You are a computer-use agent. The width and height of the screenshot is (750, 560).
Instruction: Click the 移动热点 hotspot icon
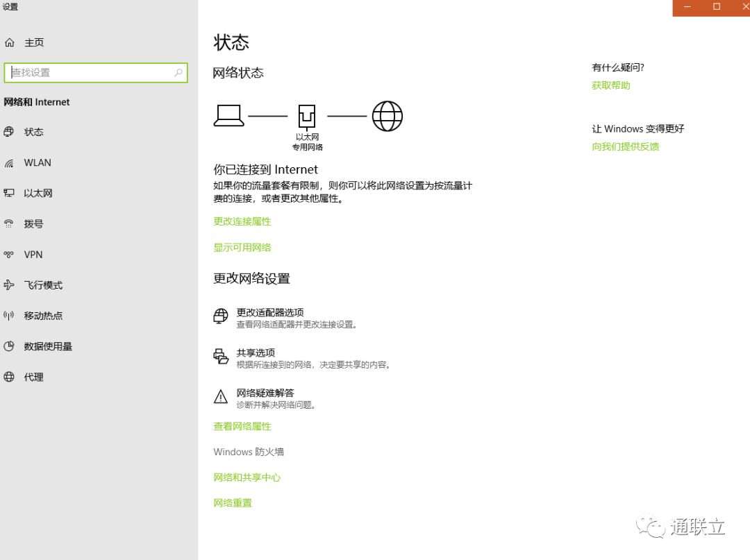click(x=8, y=315)
